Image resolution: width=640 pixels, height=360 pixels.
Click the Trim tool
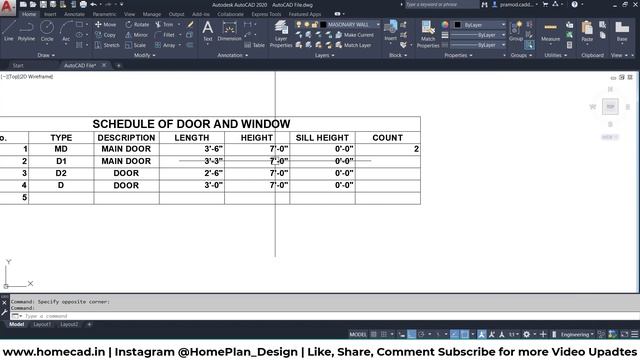[x=164, y=24]
